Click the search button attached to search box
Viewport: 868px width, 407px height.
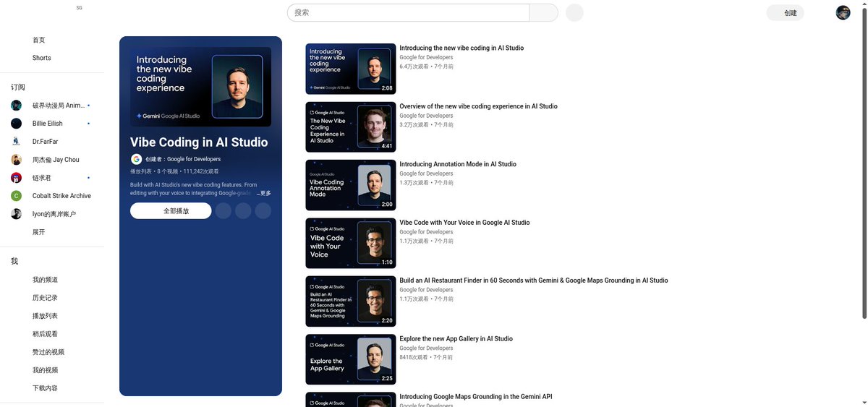pos(544,12)
